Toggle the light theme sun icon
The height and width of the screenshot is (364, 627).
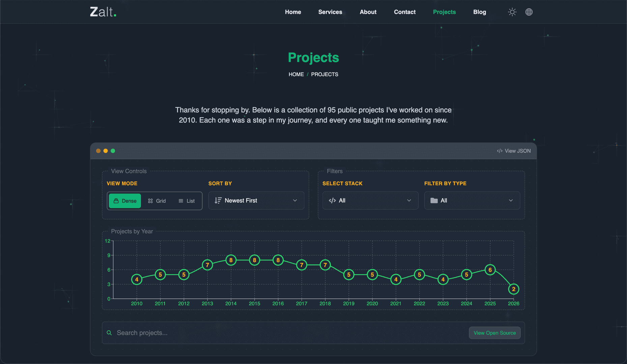[512, 12]
